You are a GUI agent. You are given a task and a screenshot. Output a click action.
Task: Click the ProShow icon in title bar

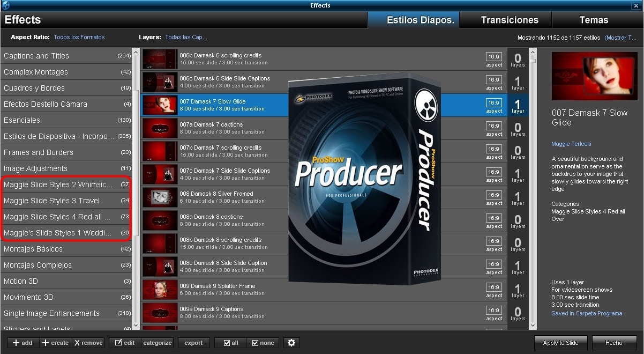point(5,5)
